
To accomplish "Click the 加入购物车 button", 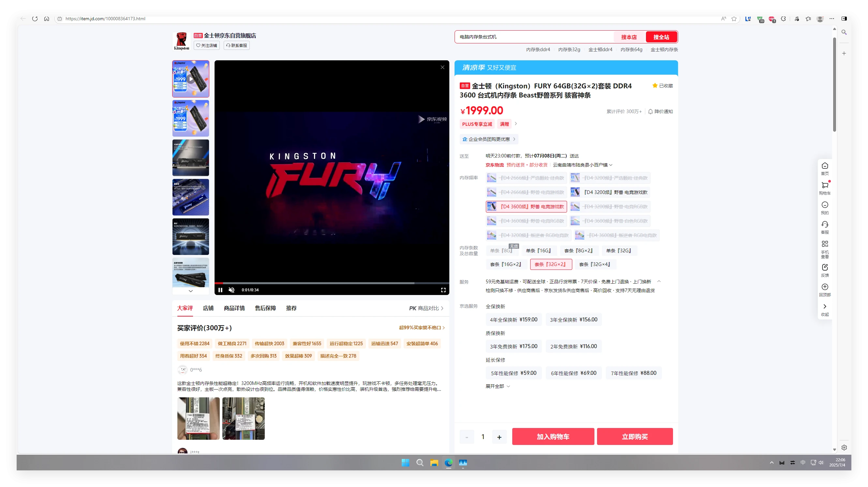I will point(553,437).
